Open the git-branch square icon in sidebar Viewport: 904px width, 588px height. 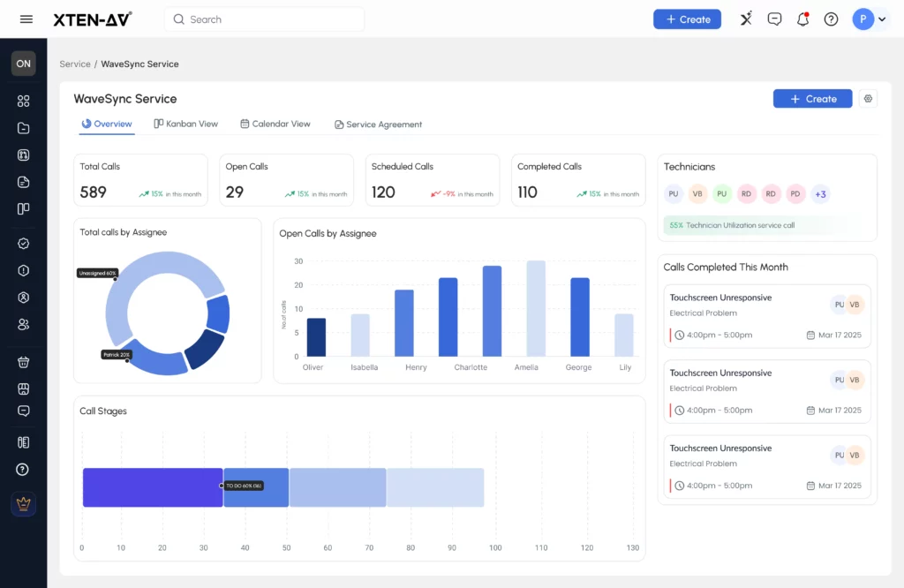pos(23,155)
